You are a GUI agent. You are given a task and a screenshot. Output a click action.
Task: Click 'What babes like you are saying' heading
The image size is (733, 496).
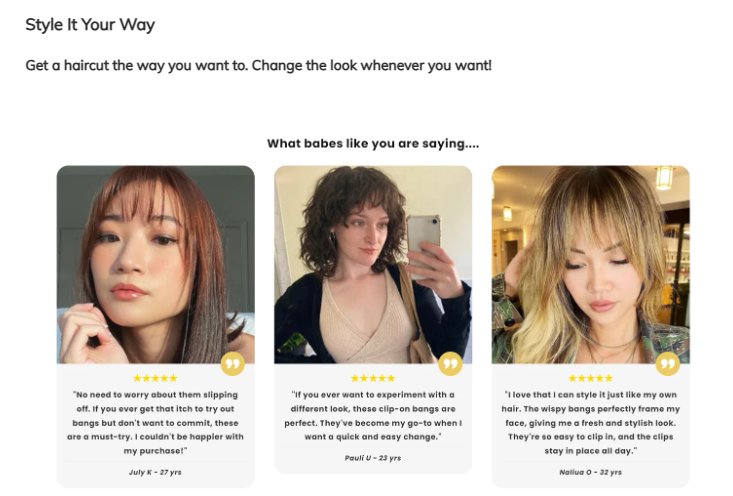[x=373, y=144]
